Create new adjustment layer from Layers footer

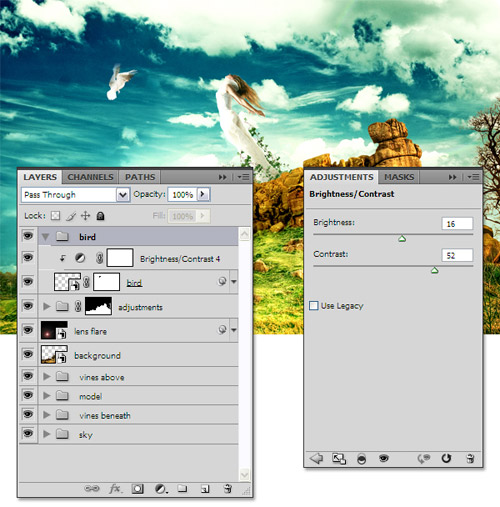click(161, 489)
